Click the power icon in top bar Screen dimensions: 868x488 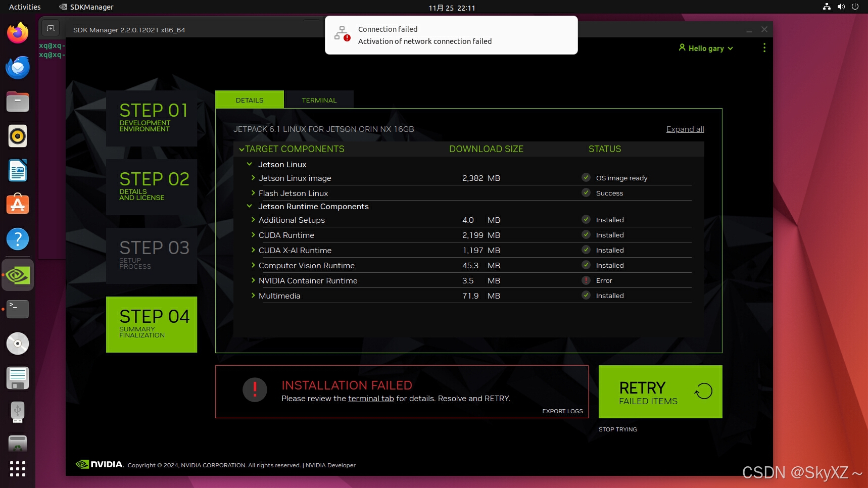coord(855,7)
